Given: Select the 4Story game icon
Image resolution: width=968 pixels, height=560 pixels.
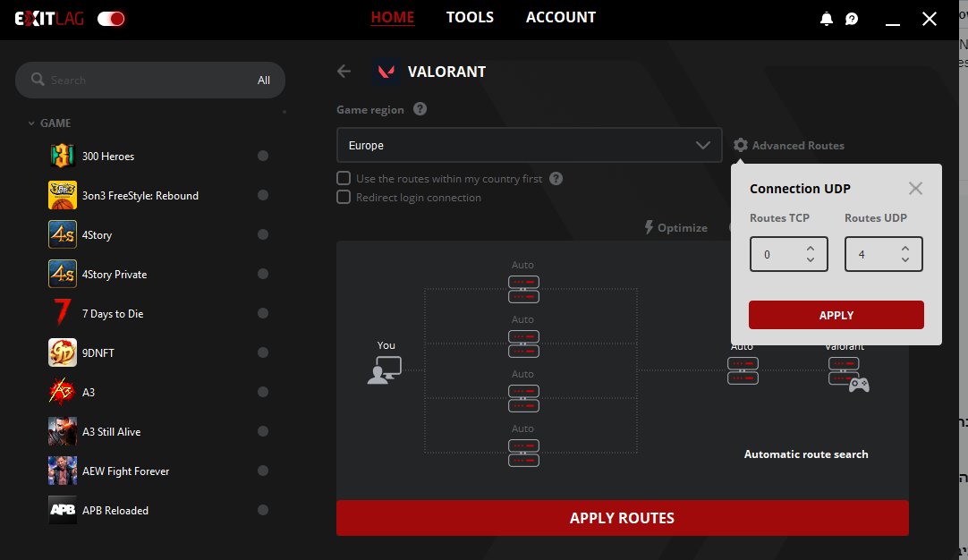Looking at the screenshot, I should point(63,234).
